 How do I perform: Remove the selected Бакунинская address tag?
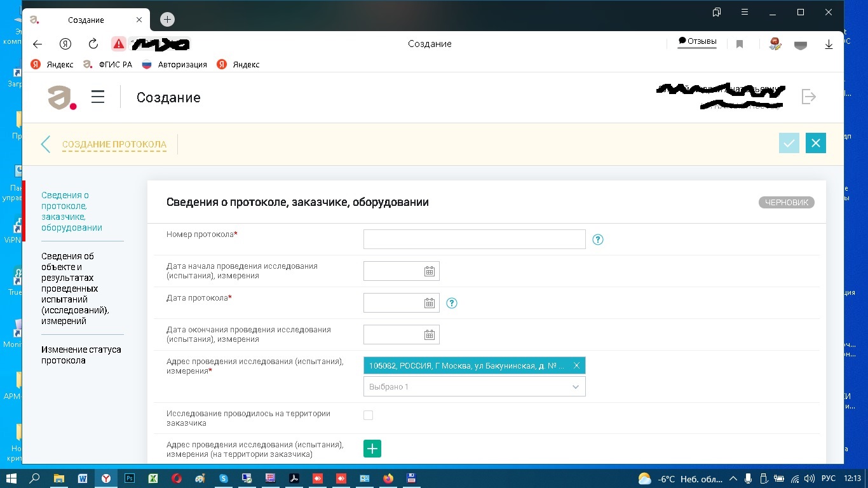[x=576, y=365]
